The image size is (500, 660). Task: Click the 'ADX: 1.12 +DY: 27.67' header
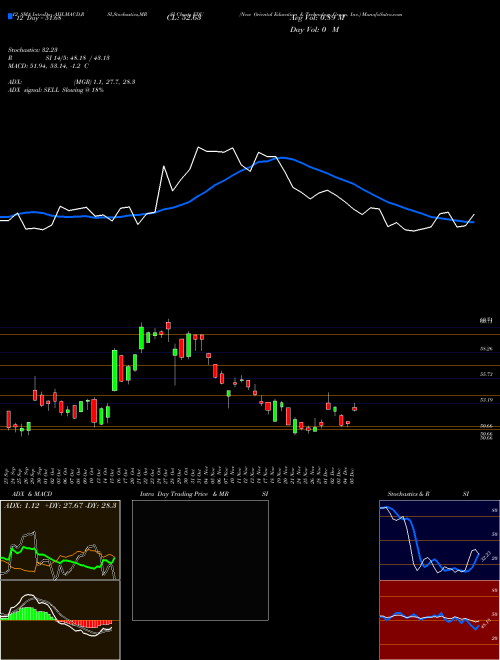click(x=60, y=506)
